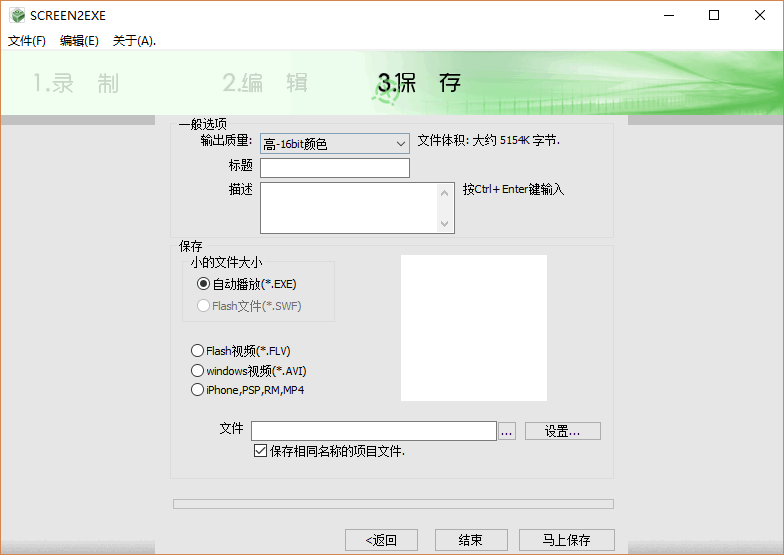Select step 3.保存 header
The image size is (784, 555).
click(419, 83)
